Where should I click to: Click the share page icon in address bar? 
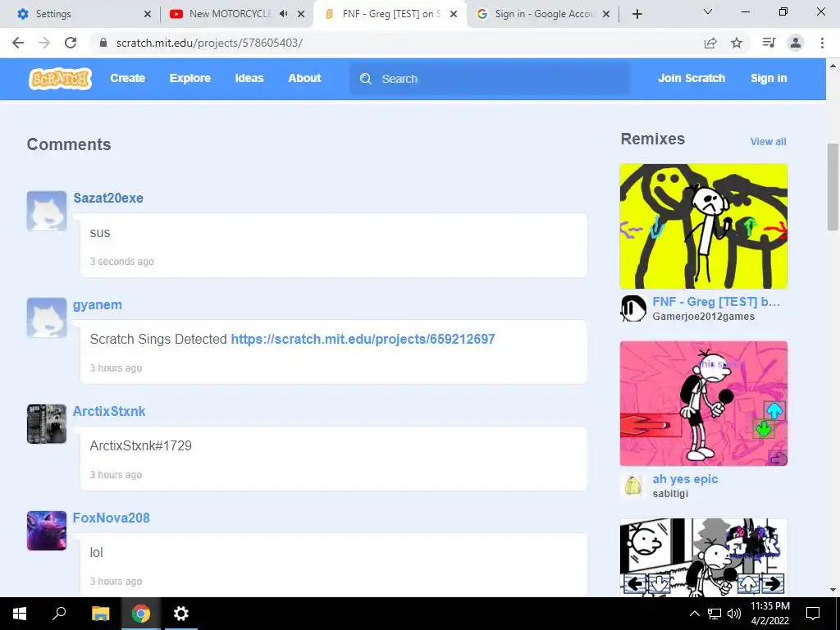click(x=710, y=43)
